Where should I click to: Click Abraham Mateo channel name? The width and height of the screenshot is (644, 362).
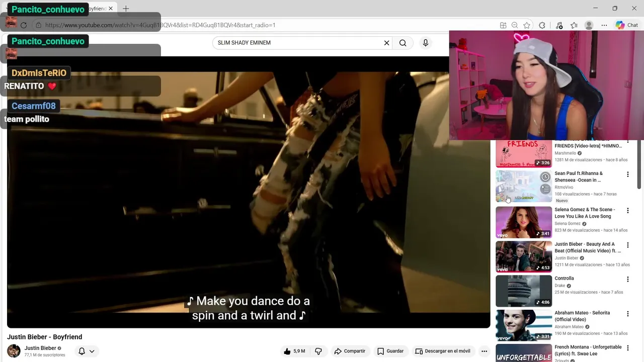[569, 327]
